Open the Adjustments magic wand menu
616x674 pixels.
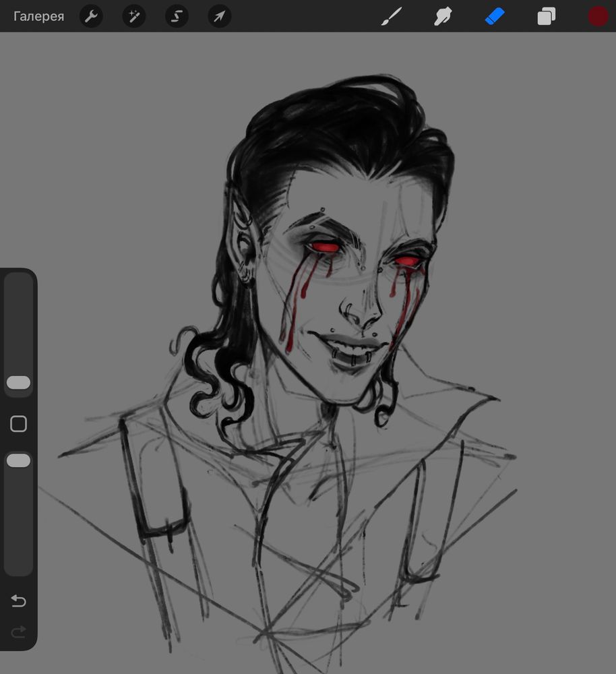pos(133,16)
